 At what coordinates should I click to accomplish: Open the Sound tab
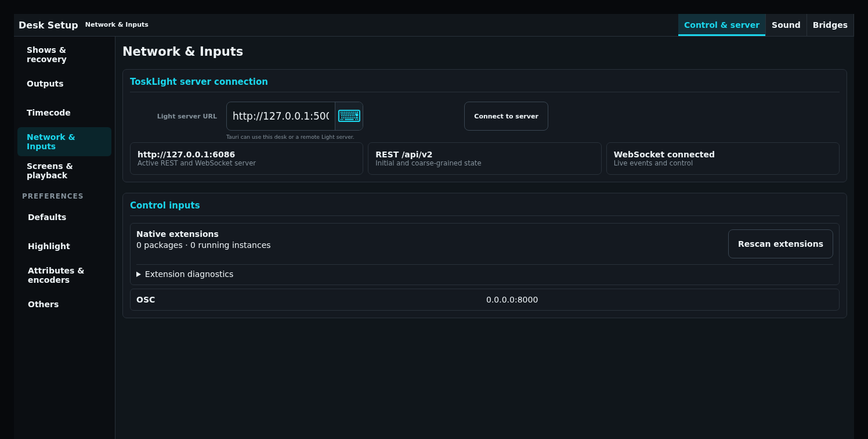pos(786,25)
